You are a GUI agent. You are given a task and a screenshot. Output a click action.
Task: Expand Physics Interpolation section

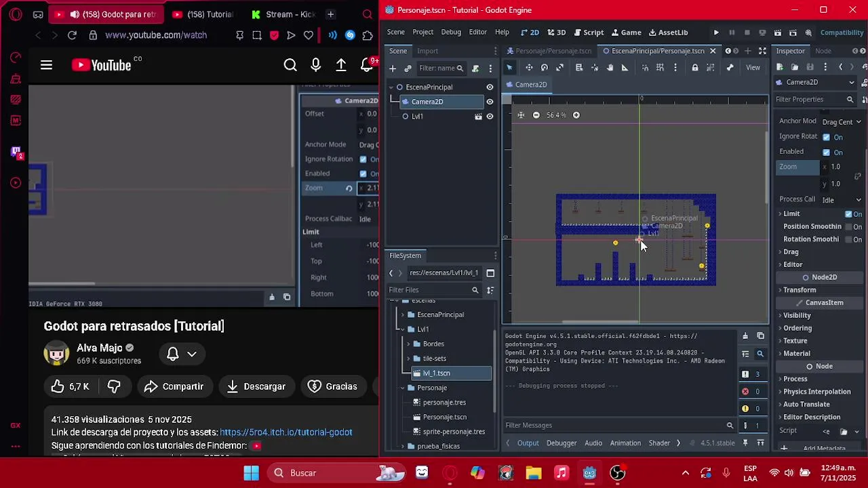(816, 392)
